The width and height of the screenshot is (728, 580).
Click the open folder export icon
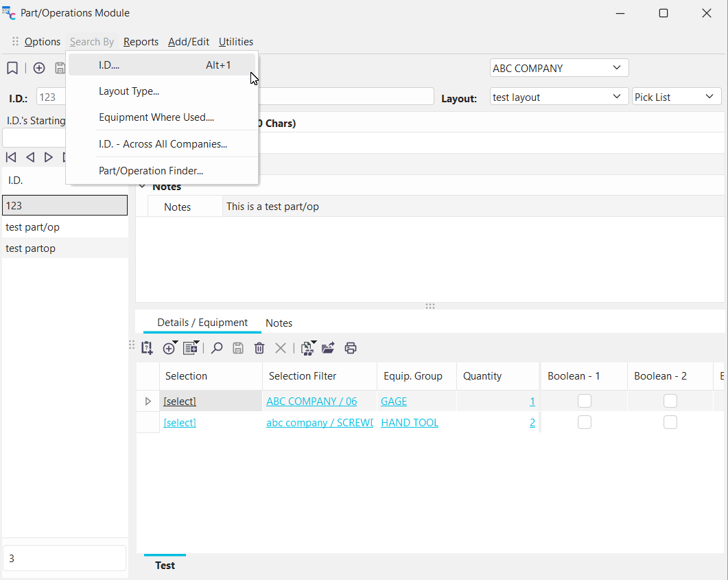click(328, 348)
